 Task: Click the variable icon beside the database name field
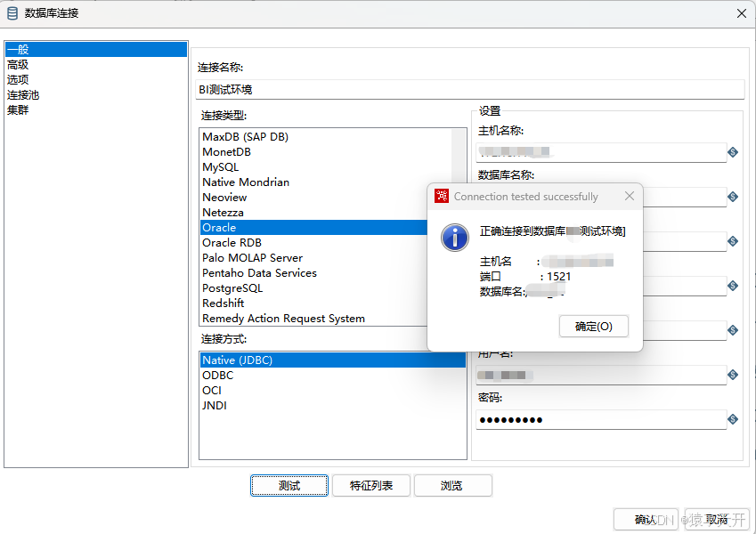point(733,197)
